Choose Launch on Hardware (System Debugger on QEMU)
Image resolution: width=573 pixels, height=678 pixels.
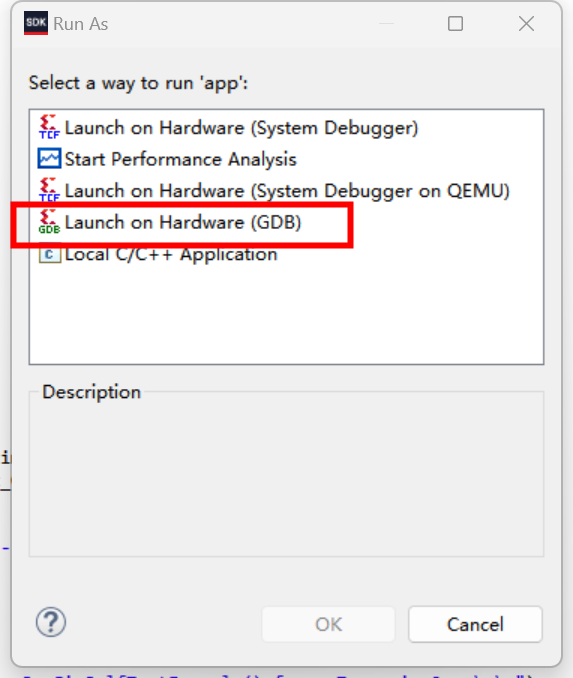tap(287, 191)
